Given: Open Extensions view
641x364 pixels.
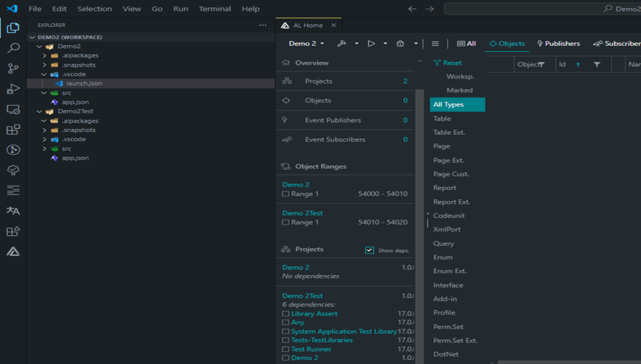Looking at the screenshot, I should click(13, 129).
